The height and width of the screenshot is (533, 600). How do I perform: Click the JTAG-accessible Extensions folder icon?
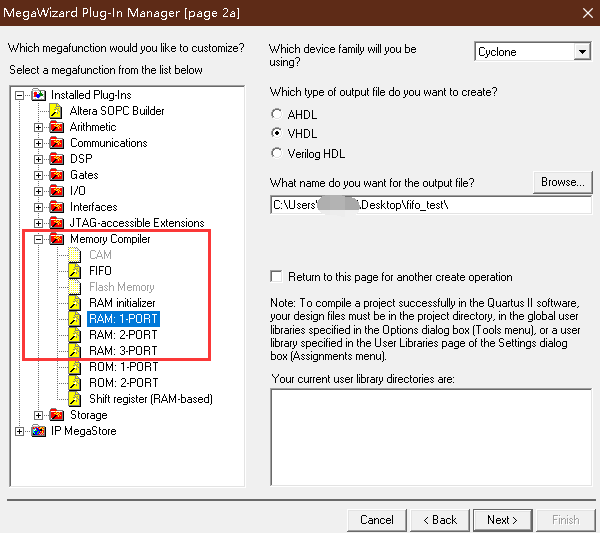pyautogui.click(x=57, y=223)
